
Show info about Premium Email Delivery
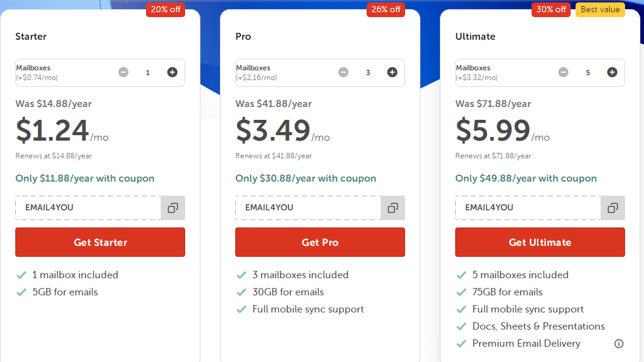pos(619,344)
